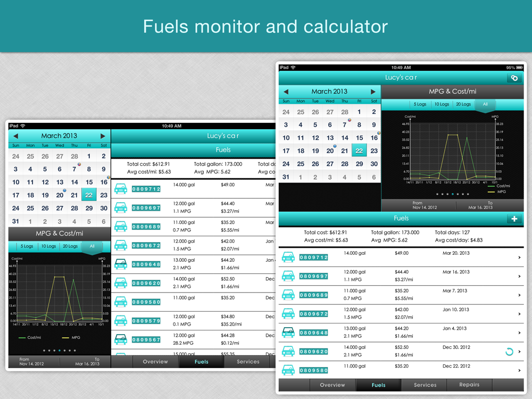532x399 pixels.
Task: Select March 16 in the portrait view calendar
Action: coord(374,138)
